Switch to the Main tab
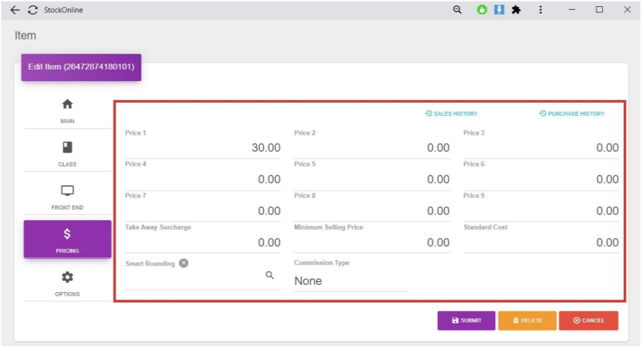Screen dimensions: 644x351 click(x=67, y=110)
